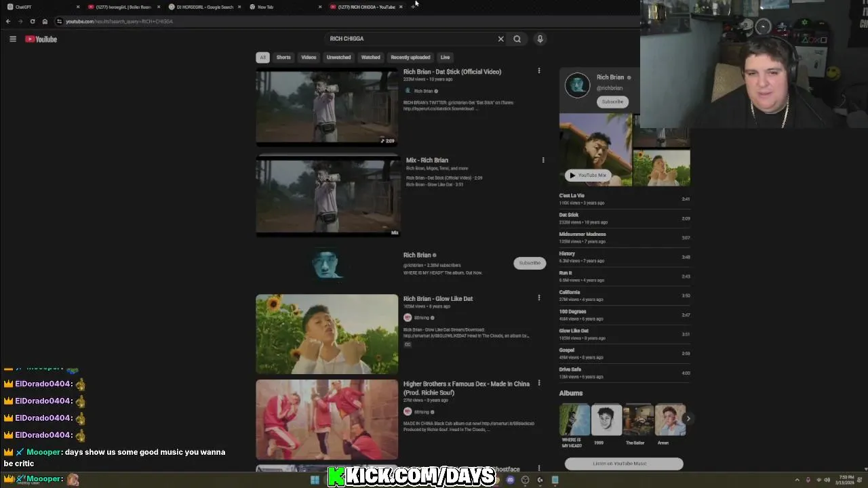
Task: Play C'est La Vie in song list
Action: click(x=624, y=199)
